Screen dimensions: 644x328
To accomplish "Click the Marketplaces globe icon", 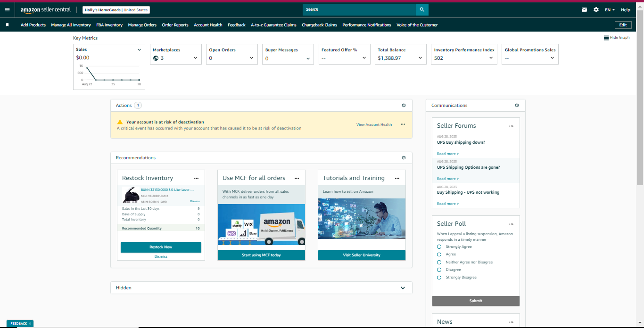I will click(x=156, y=58).
